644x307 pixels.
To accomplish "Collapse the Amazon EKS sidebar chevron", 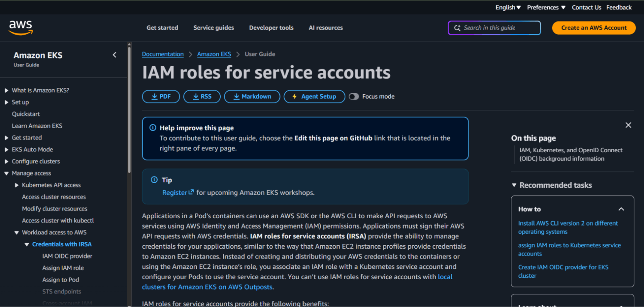I will (x=114, y=55).
